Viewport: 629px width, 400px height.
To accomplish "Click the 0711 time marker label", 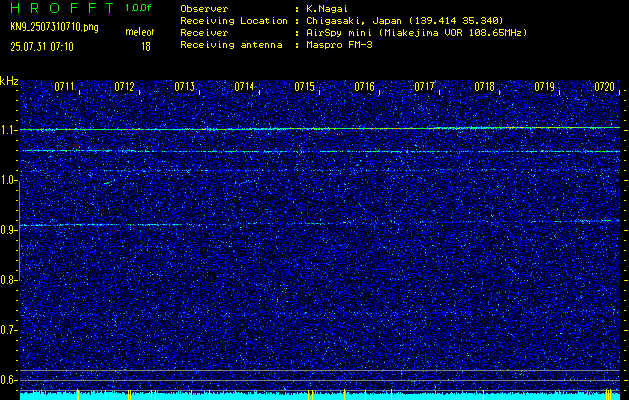I will click(65, 86).
